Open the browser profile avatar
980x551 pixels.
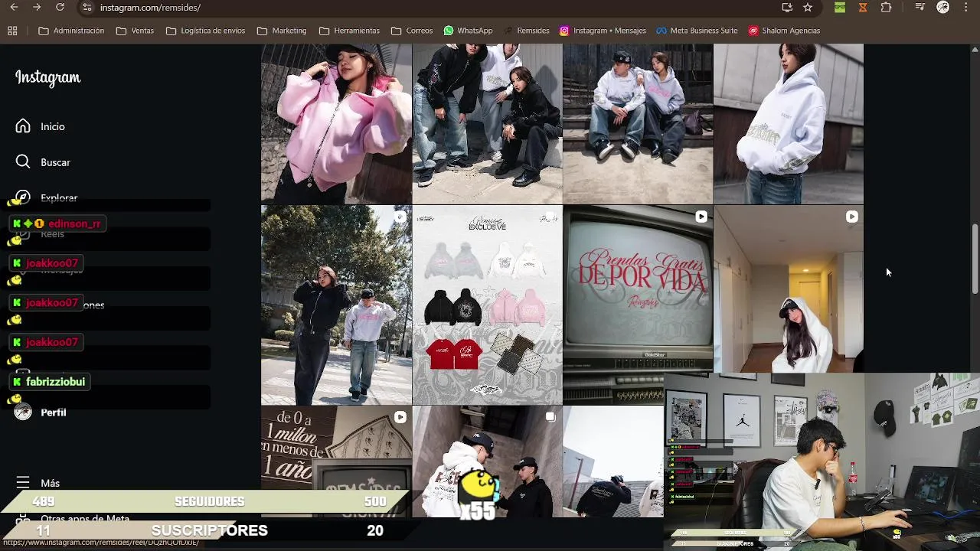[943, 8]
